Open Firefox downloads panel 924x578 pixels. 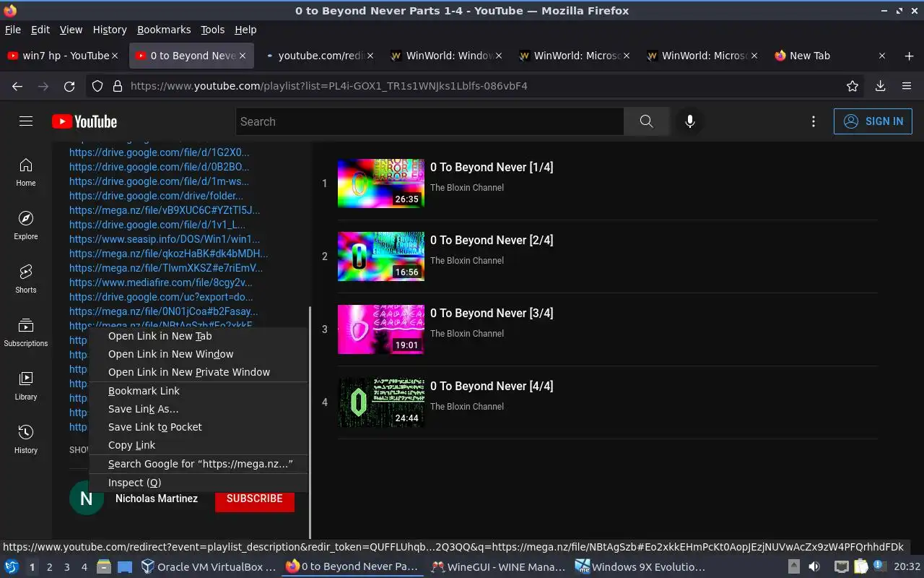(x=880, y=86)
